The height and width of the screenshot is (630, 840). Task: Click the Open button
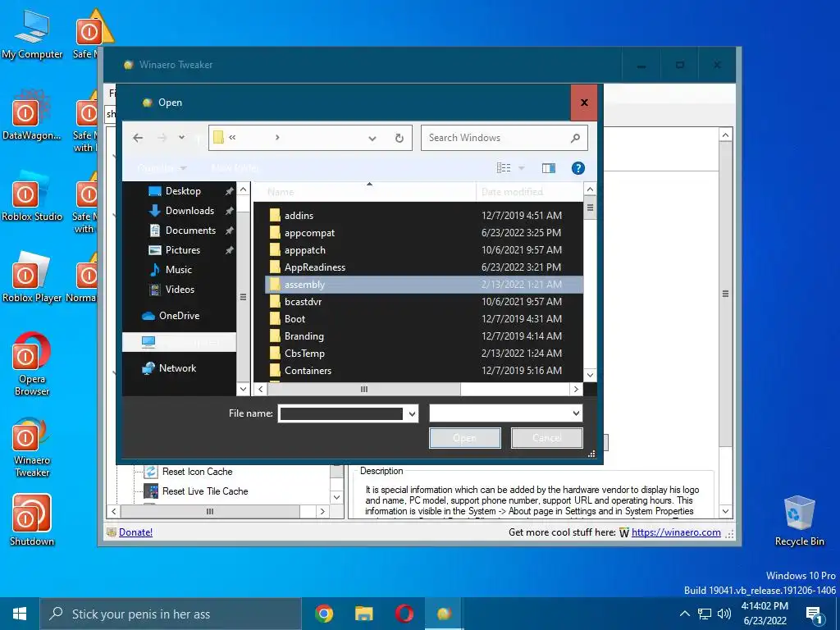click(465, 438)
